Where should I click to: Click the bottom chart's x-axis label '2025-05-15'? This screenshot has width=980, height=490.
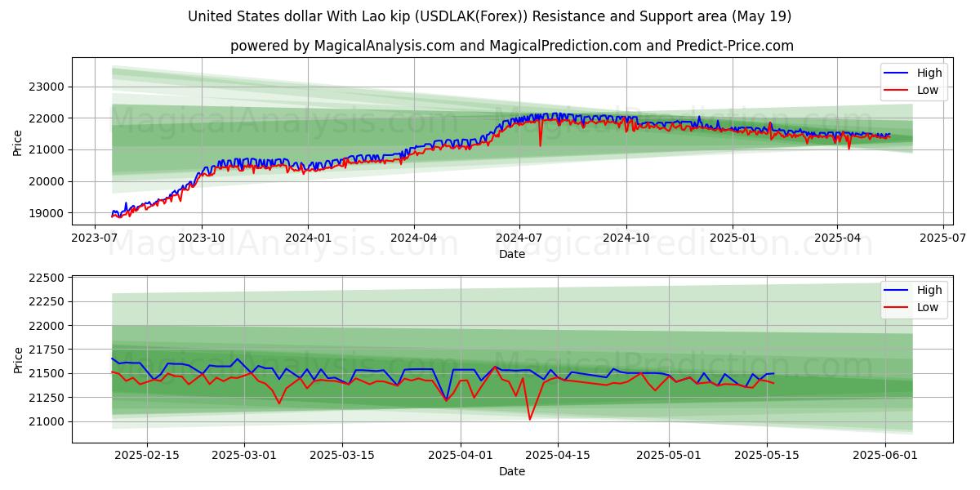point(767,457)
